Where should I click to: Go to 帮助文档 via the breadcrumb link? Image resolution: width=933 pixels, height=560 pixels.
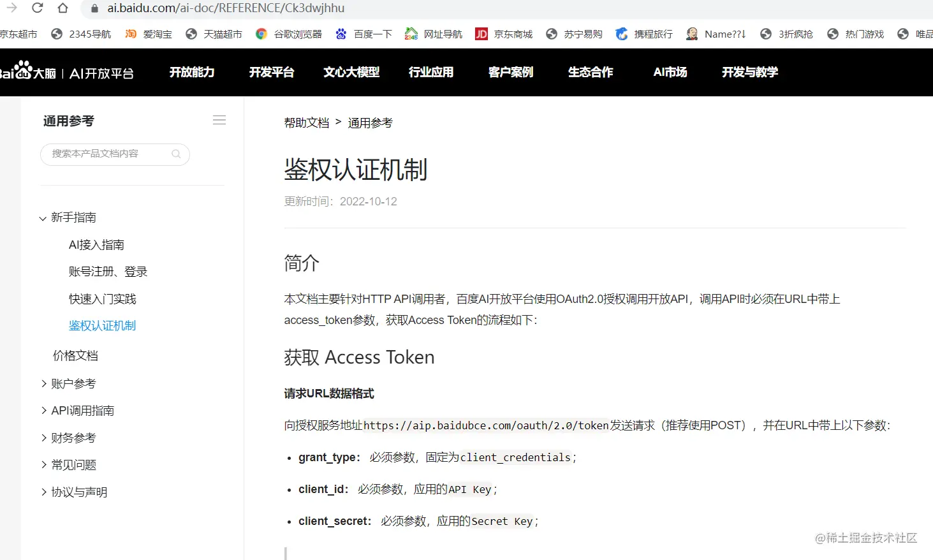[x=307, y=122]
